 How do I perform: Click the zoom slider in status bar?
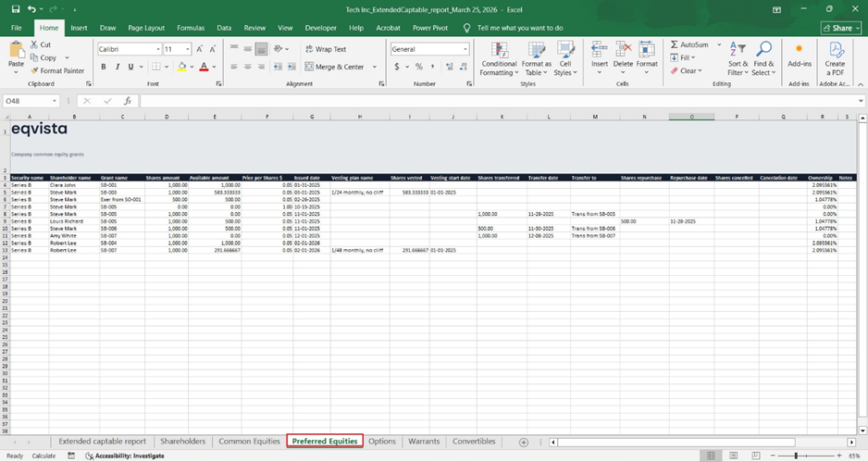[x=796, y=456]
